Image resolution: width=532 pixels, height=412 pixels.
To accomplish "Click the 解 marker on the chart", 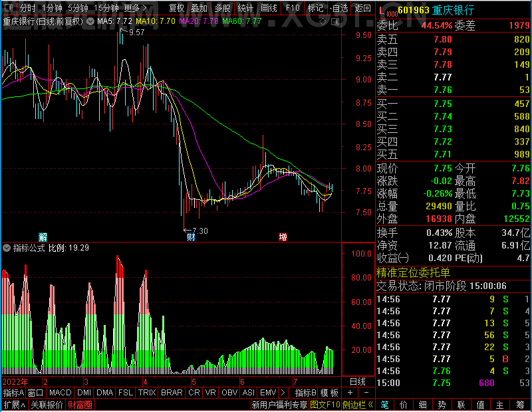I will [x=43, y=237].
